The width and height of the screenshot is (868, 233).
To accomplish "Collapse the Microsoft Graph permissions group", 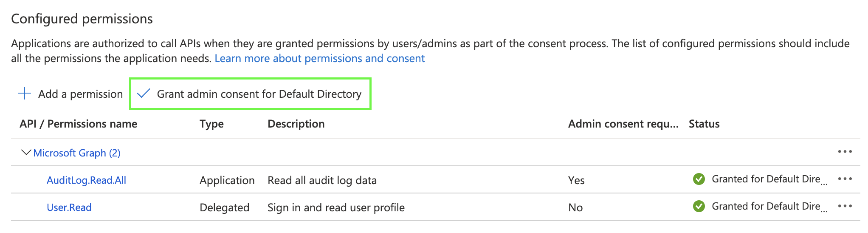I will tap(26, 152).
